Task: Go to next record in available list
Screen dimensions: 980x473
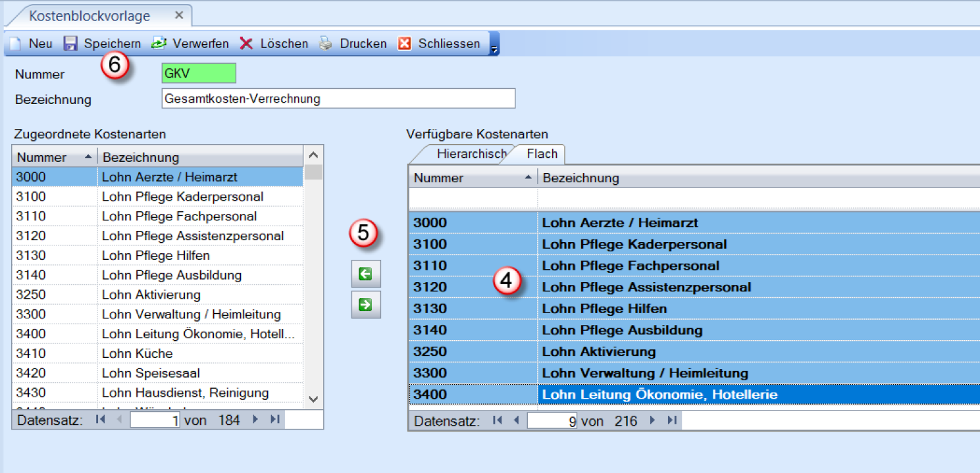Action: pos(653,420)
